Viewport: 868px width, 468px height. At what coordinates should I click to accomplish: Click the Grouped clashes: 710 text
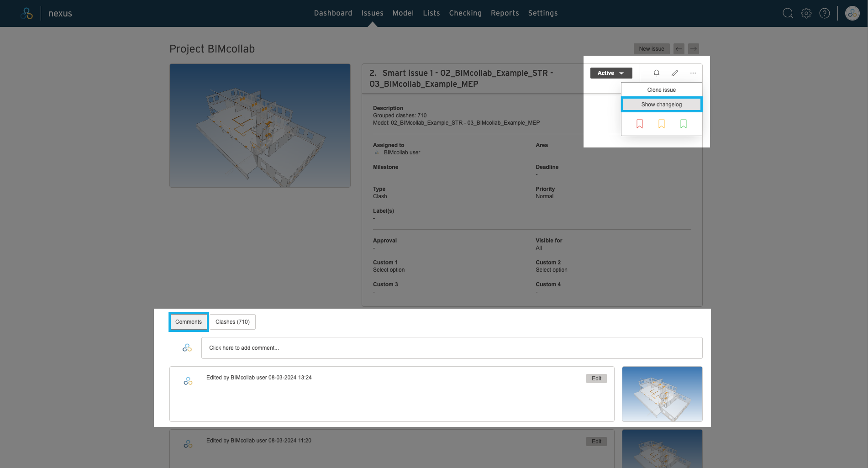[x=400, y=116]
